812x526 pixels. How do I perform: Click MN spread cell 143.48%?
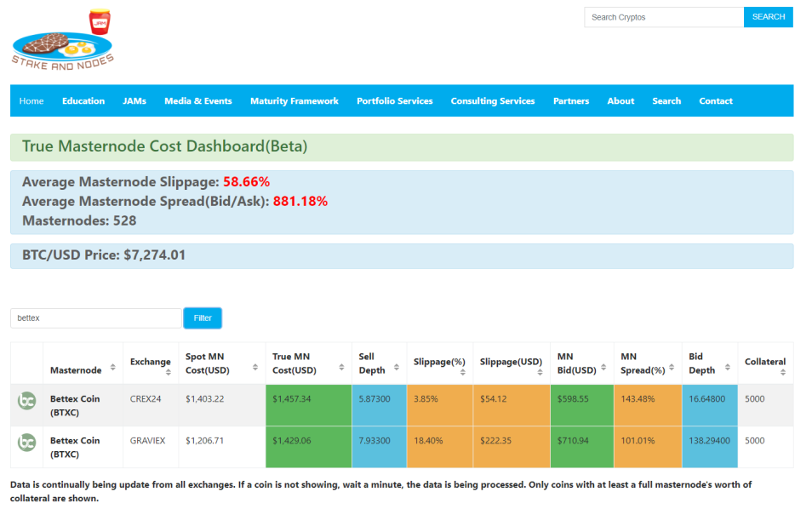tap(648, 405)
